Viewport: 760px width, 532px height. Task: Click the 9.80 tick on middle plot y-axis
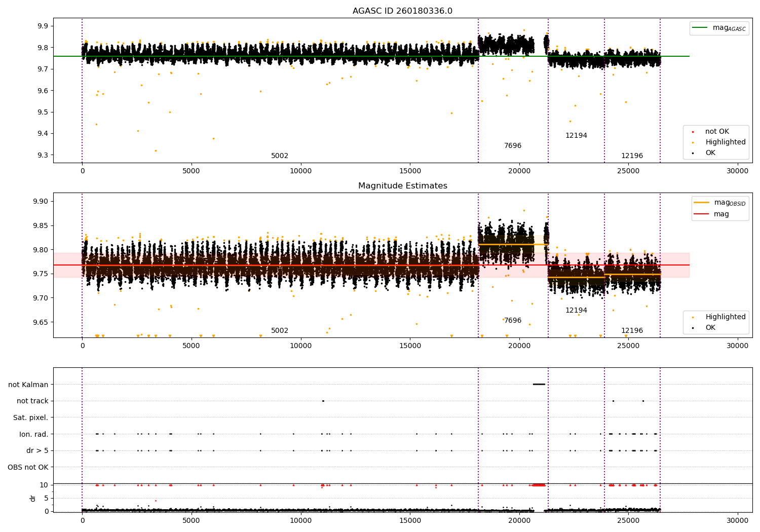tap(41, 250)
